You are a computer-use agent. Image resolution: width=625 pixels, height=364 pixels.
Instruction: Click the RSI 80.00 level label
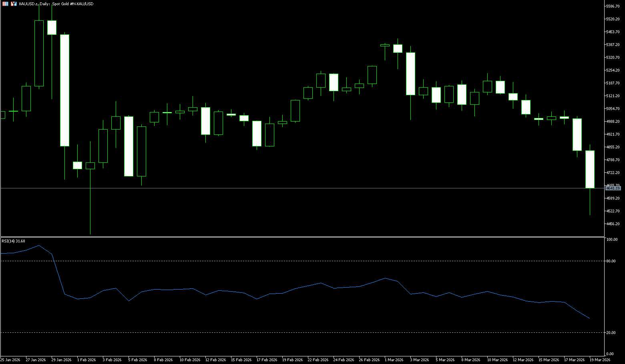611,261
